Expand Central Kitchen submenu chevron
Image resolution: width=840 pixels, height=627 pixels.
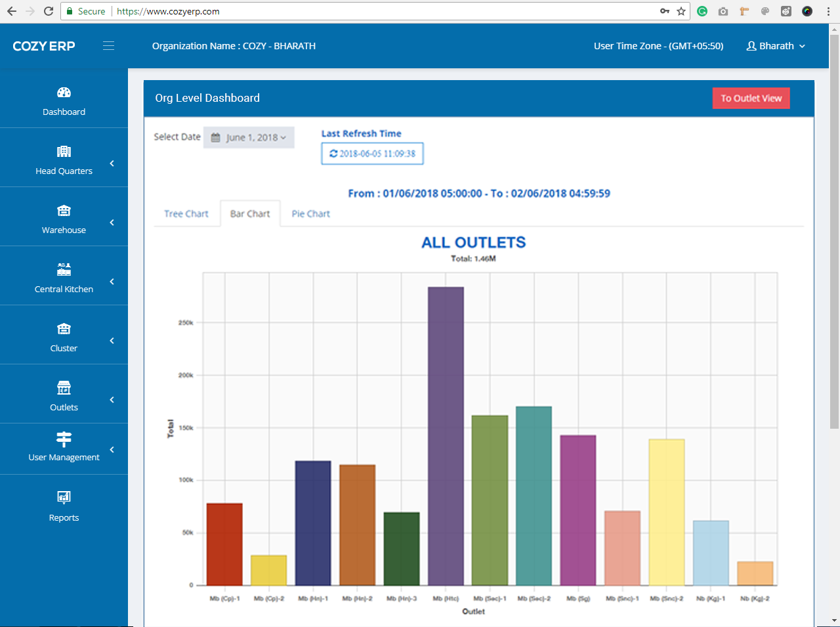112,282
